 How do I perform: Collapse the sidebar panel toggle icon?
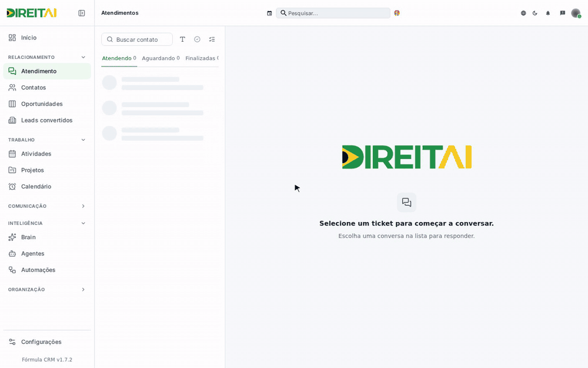pos(81,13)
